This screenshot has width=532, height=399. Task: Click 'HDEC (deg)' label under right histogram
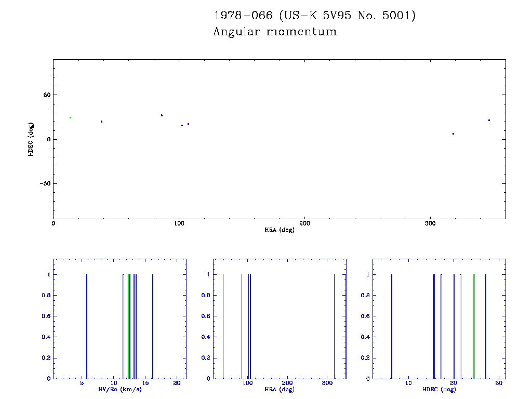[439, 389]
